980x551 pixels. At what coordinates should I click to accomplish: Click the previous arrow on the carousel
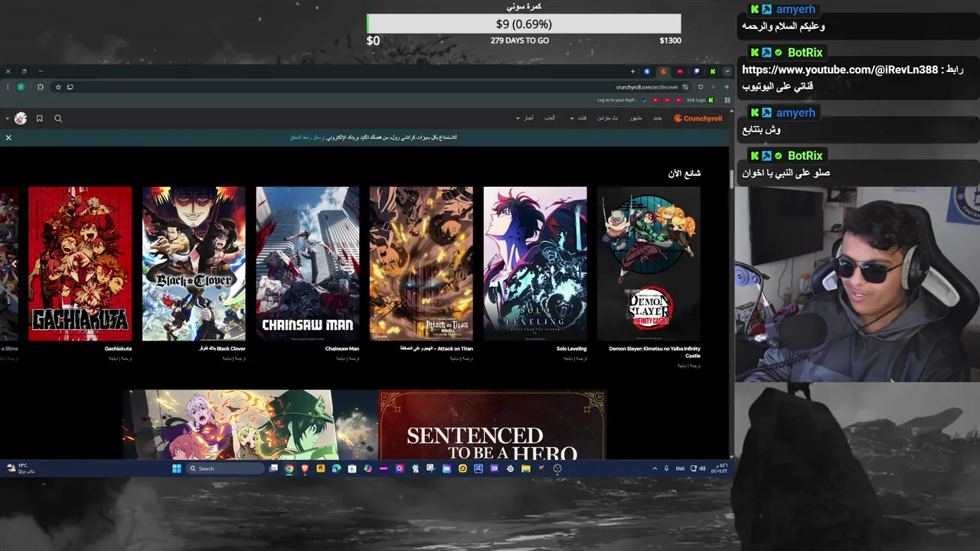13,263
